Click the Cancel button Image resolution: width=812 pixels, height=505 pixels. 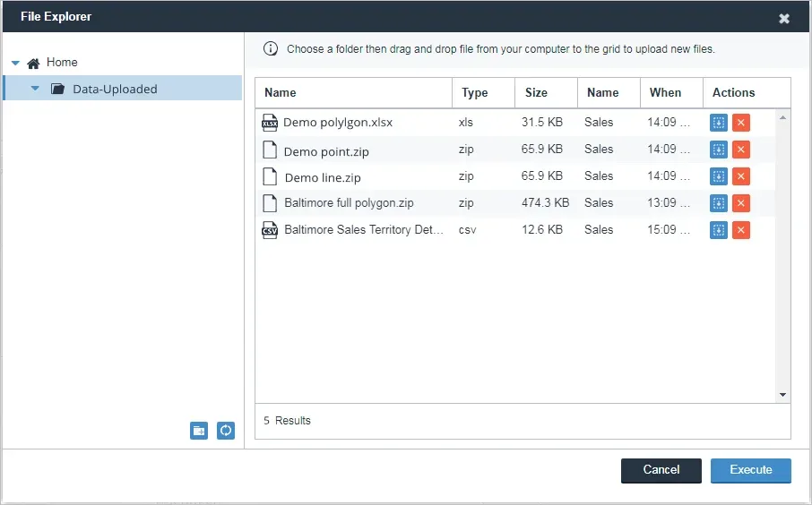coord(661,470)
